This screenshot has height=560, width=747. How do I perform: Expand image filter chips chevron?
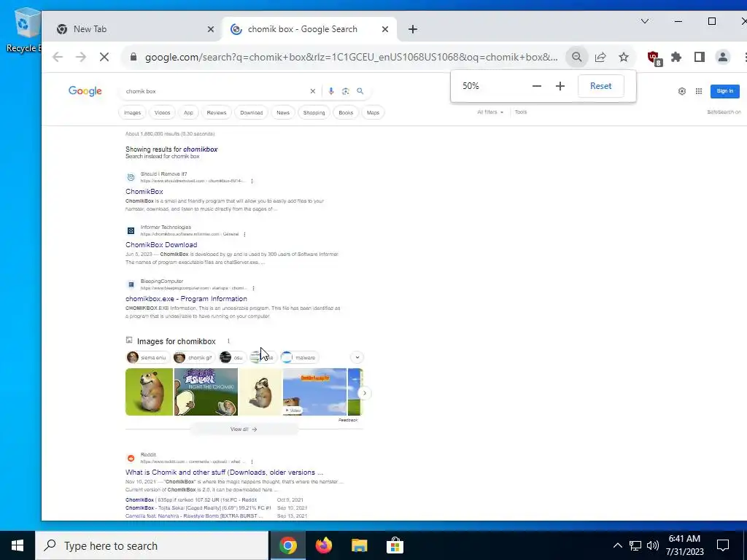357,357
